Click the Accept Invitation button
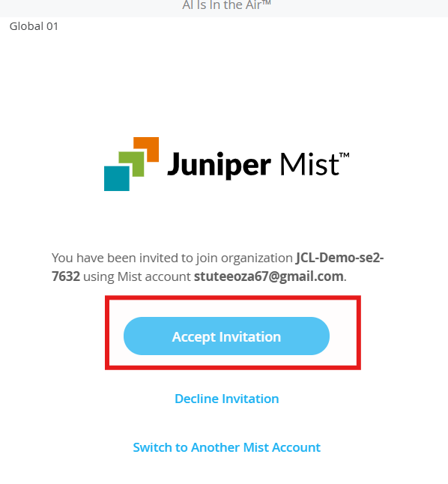The width and height of the screenshot is (448, 484). click(x=226, y=336)
